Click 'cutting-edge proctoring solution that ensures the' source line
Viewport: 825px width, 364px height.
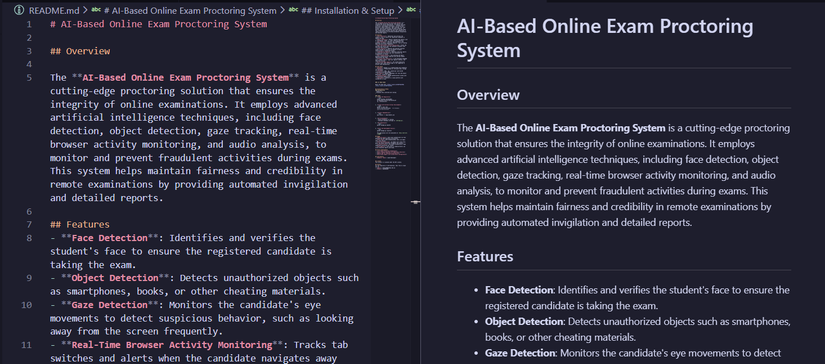pos(183,91)
